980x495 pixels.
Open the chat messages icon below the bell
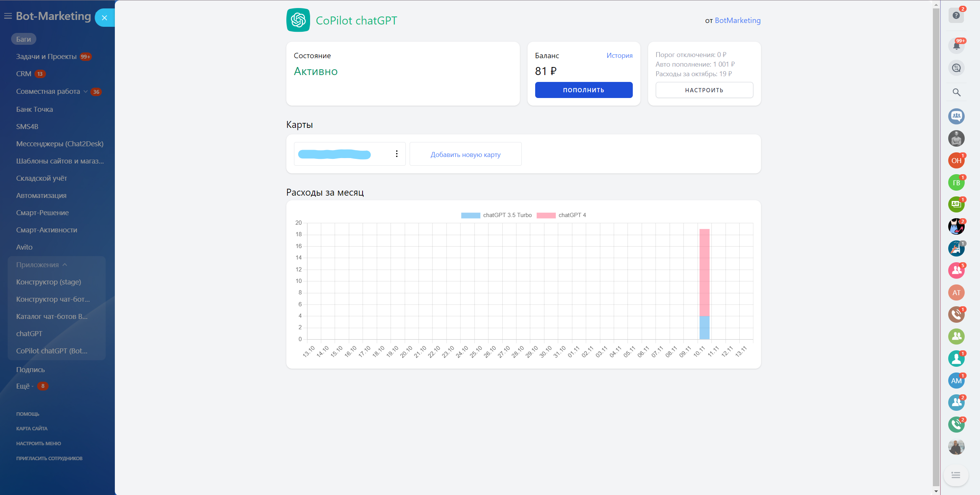956,68
